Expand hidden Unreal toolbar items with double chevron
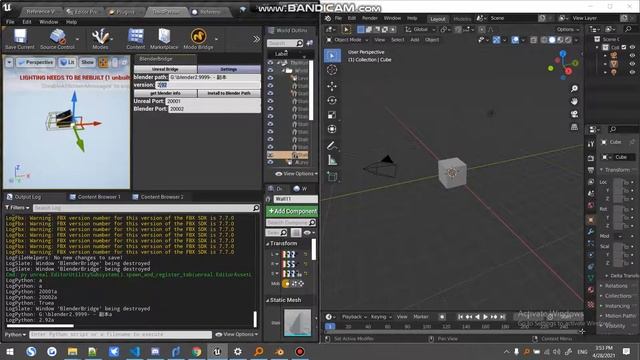Image resolution: width=640 pixels, height=360 pixels. point(256,40)
